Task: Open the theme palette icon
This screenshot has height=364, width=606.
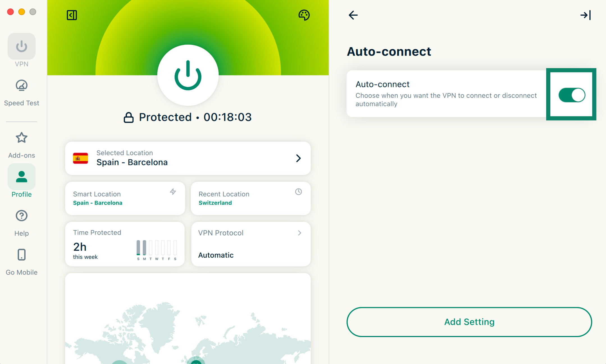Action: [304, 15]
